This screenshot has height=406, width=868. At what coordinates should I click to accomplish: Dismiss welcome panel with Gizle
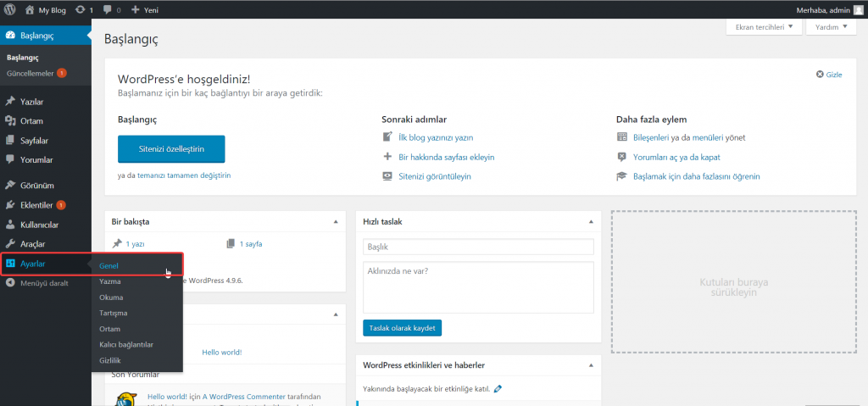click(829, 75)
